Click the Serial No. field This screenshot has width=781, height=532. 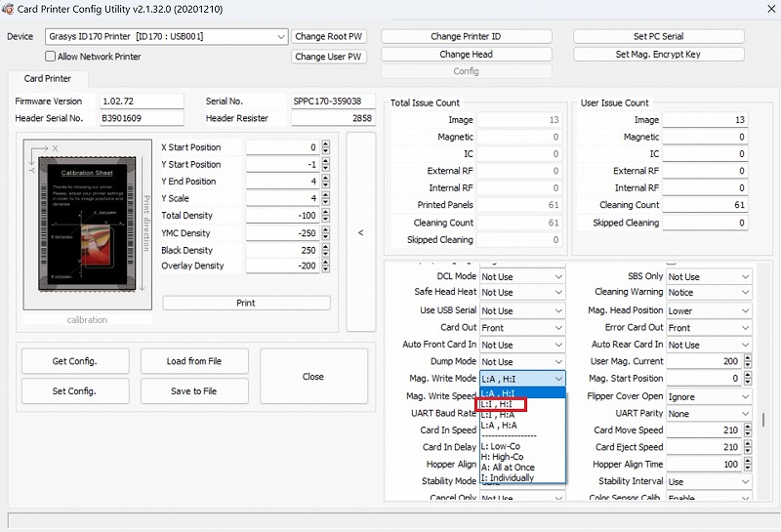(x=333, y=102)
